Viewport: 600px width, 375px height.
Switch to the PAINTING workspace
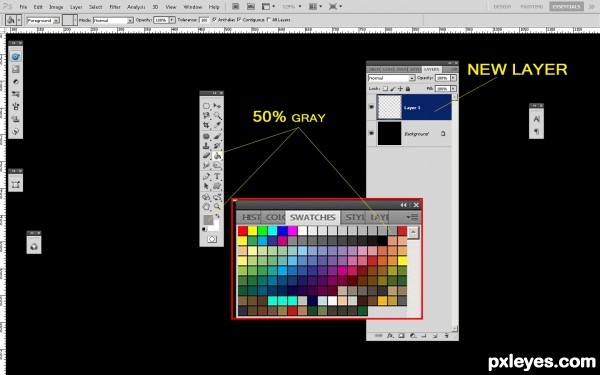(532, 7)
